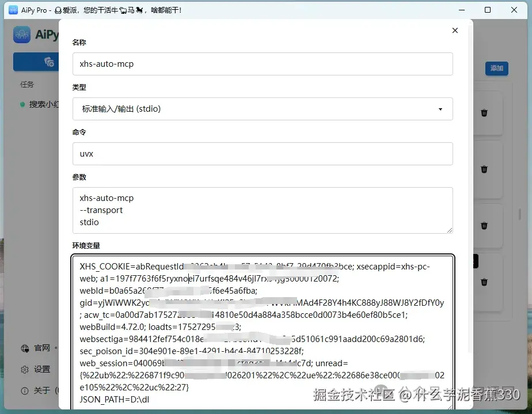This screenshot has height=414, width=532.
Task: Click the AiPy Pro logo icon
Action: tap(22, 35)
